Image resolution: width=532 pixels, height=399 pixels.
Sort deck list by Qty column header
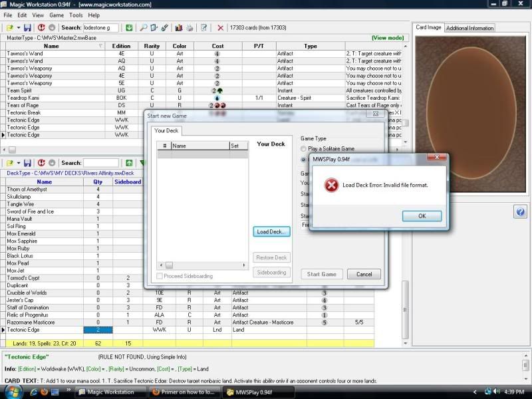98,182
